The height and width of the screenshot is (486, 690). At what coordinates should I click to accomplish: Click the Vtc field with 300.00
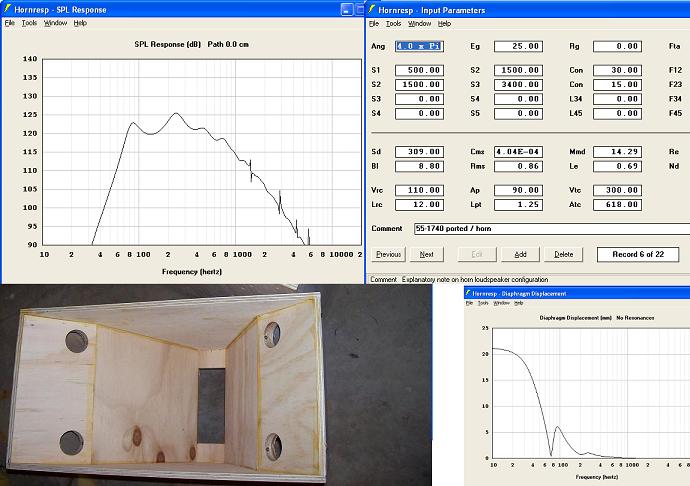[x=617, y=190]
